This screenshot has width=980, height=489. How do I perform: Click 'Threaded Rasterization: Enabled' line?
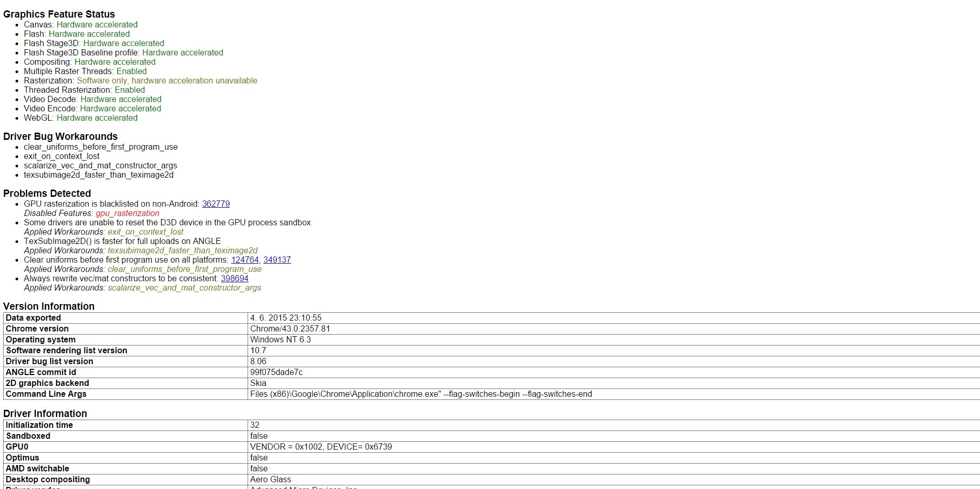(x=84, y=90)
